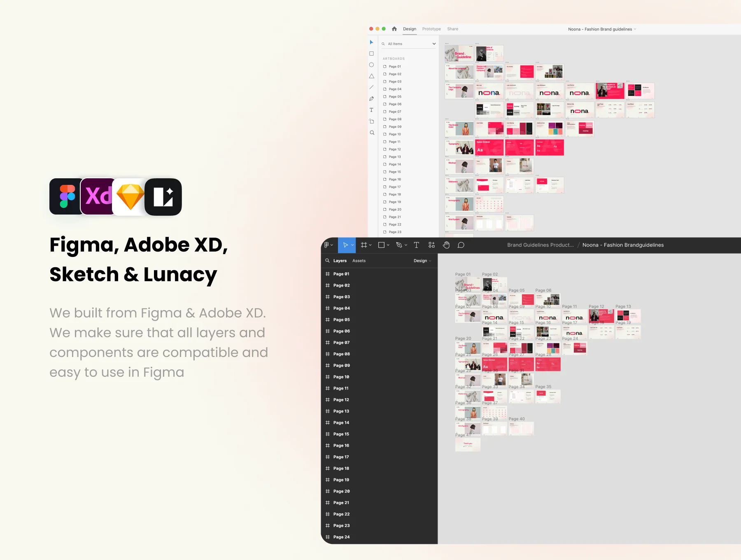Click the Page 40 frame label on Figma canvas
The width and height of the screenshot is (741, 560).
click(x=517, y=419)
